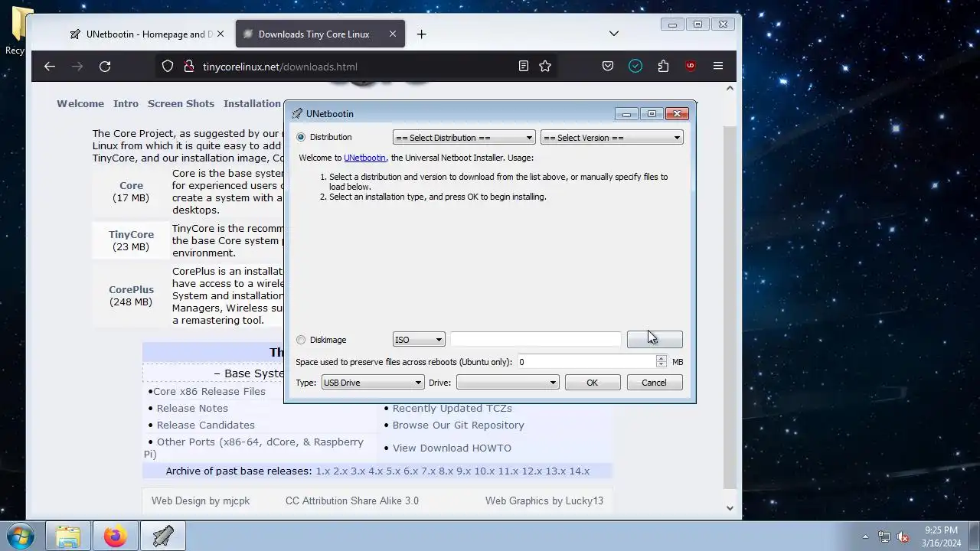Screen dimensions: 980x551
Task: Bookmark this page with star icon
Action: (x=545, y=67)
